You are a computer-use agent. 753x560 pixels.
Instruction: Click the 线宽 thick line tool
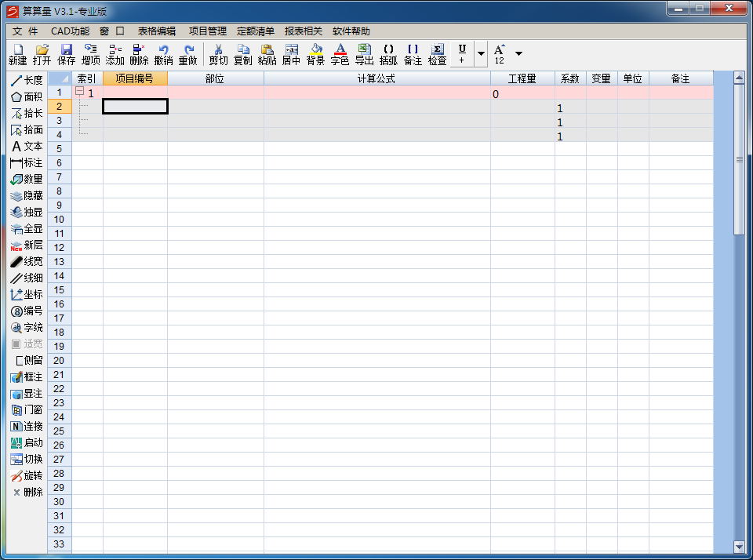(27, 261)
